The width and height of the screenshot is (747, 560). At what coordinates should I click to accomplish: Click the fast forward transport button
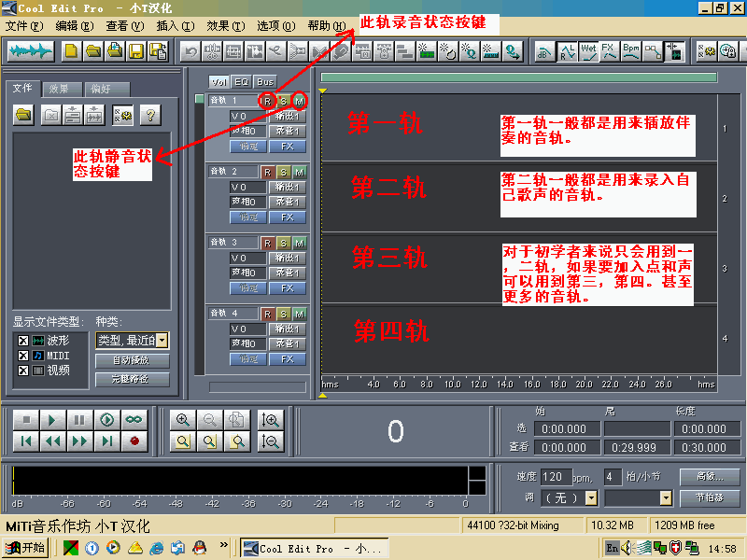pyautogui.click(x=79, y=441)
